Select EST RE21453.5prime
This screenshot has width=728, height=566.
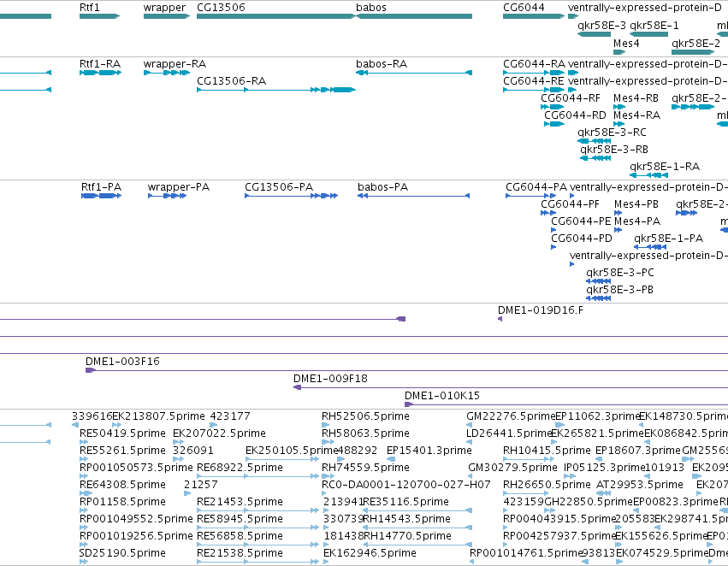[x=257, y=510]
